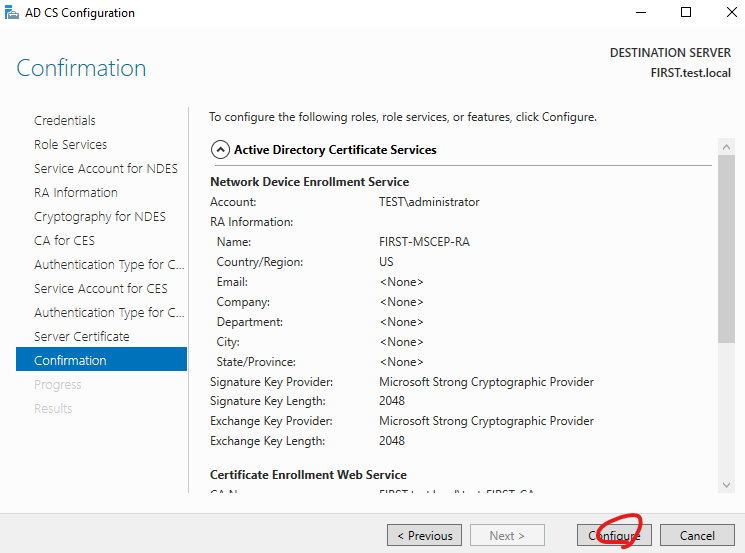745x553 pixels.
Task: Open the Role Services step
Action: click(x=70, y=144)
